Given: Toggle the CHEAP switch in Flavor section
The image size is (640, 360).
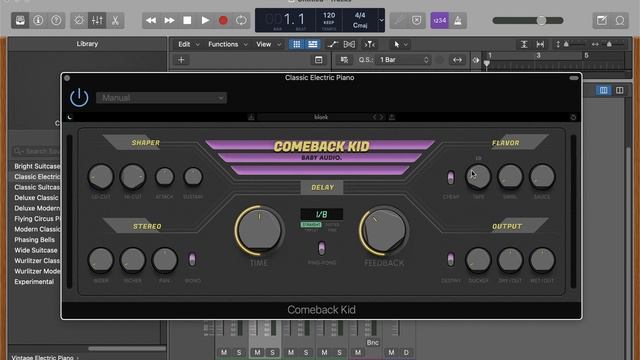Looking at the screenshot, I should 451,177.
